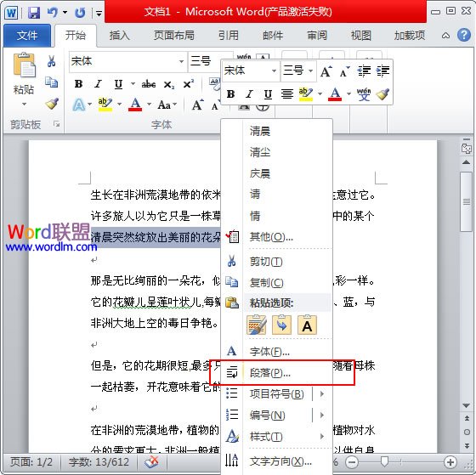Viewport: 476px width, 475px height.
Task: Minimize the ribbon with the caret icon
Action: coord(445,36)
